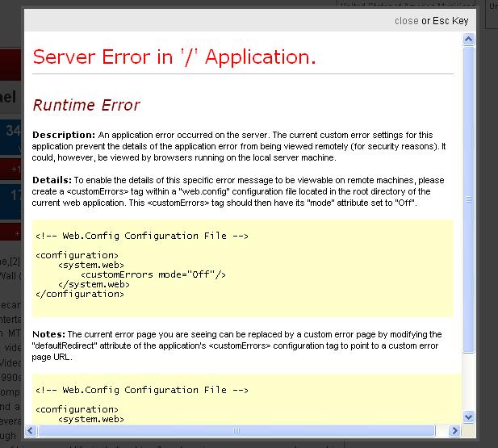Click the horizontal scrollbar left arrow
Viewport: 498px width, 448px height.
click(x=32, y=430)
